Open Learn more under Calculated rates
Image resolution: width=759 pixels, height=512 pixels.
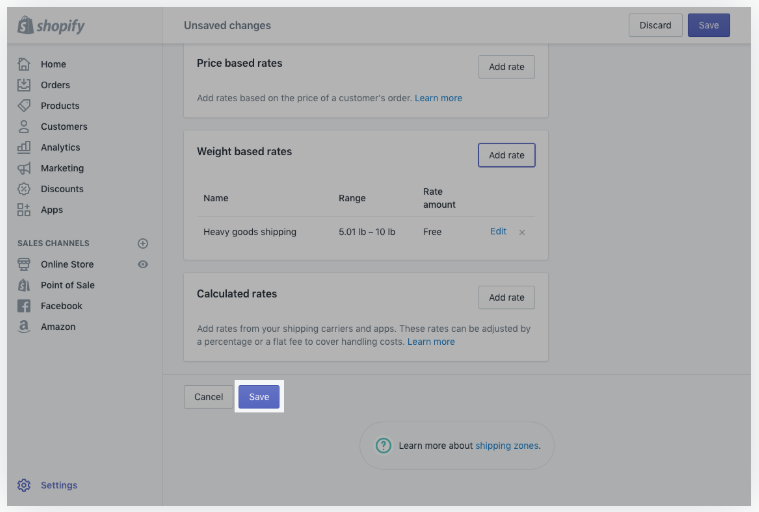click(x=431, y=342)
